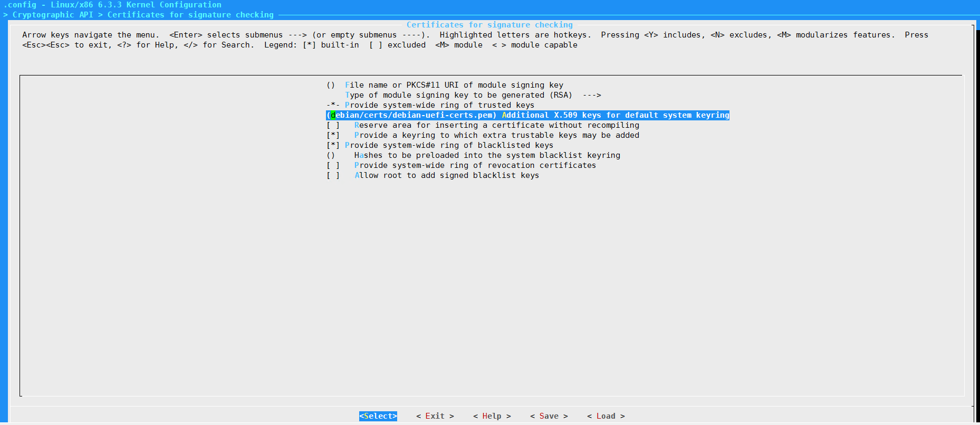Expand Type of module signing key submenu arrow

click(591, 95)
